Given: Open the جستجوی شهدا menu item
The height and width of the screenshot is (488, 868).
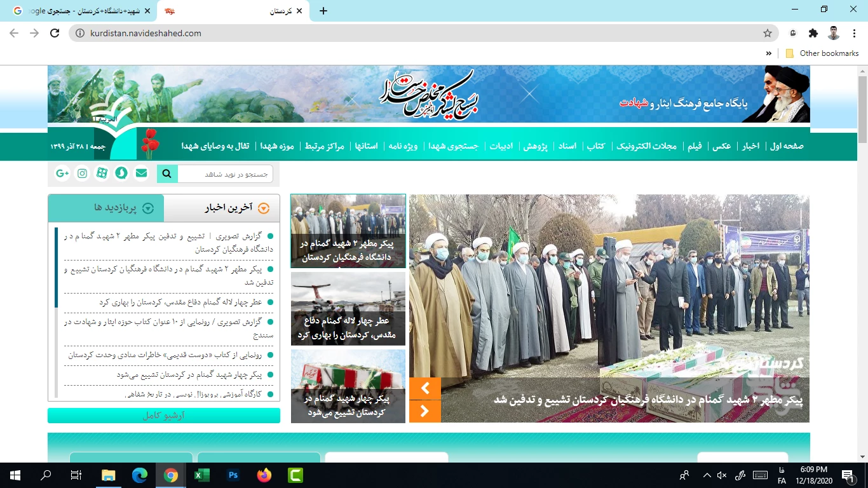Looking at the screenshot, I should [x=453, y=146].
